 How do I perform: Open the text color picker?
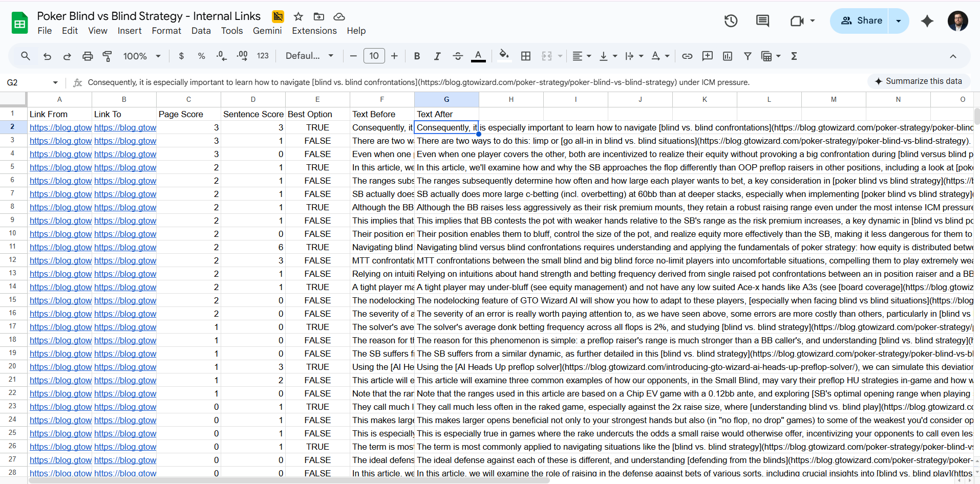[x=478, y=56]
